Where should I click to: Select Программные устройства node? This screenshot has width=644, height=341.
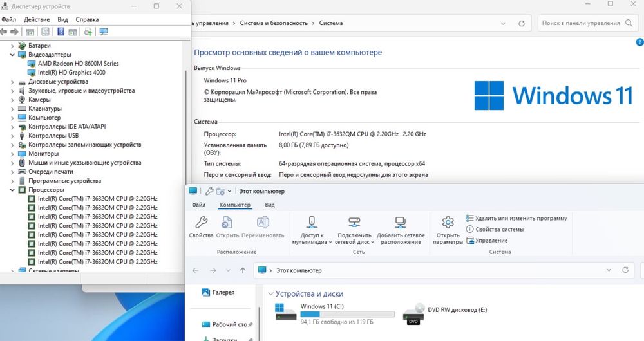[x=59, y=181]
